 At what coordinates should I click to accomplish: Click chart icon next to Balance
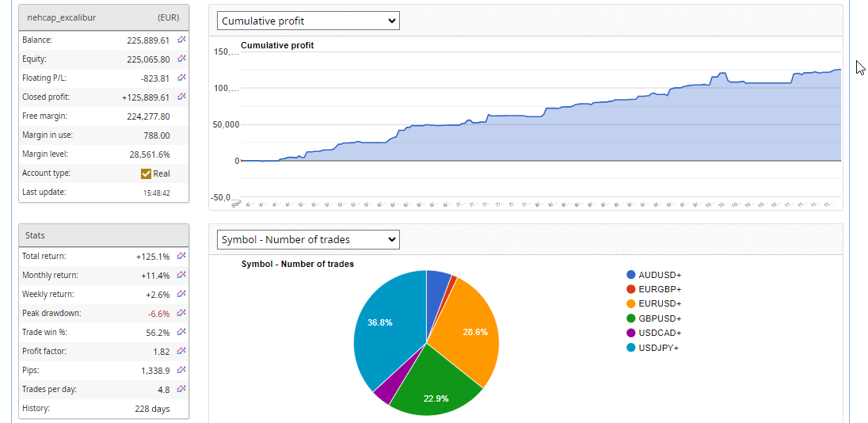[x=181, y=40]
